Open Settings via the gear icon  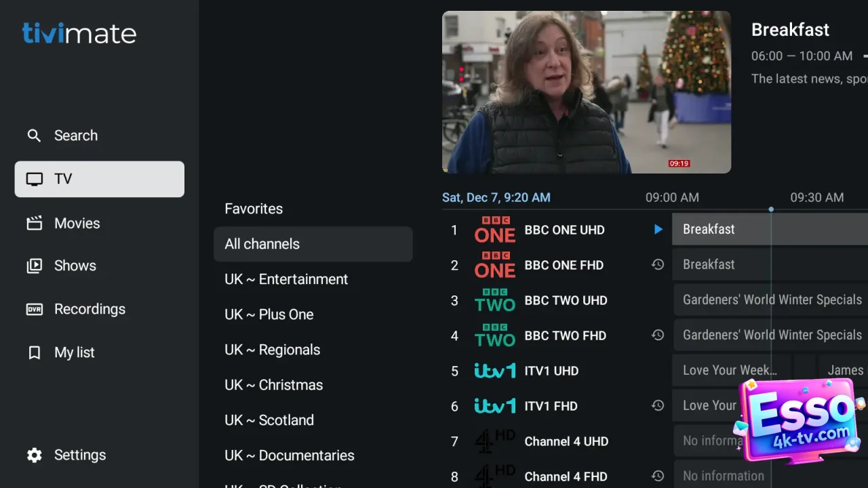pos(34,455)
